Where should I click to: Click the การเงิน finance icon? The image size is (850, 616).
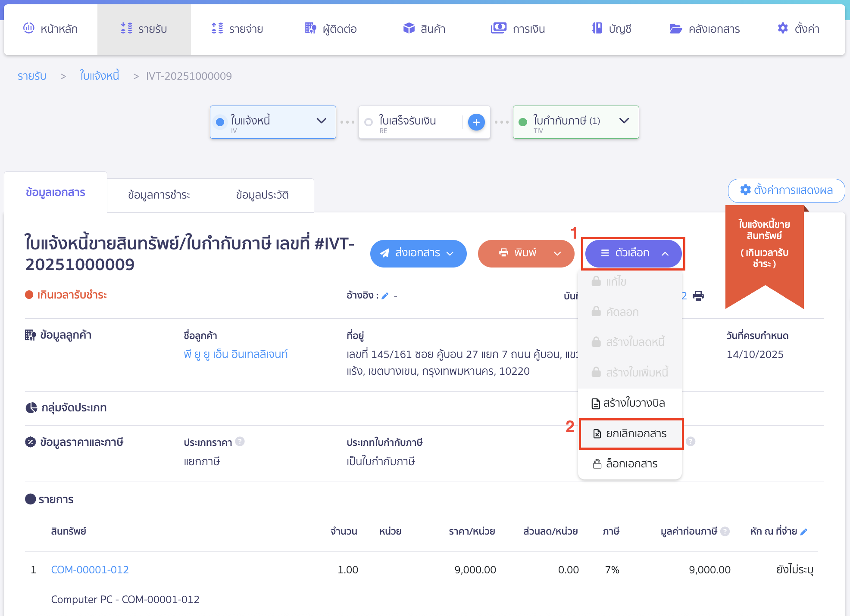pos(498,28)
